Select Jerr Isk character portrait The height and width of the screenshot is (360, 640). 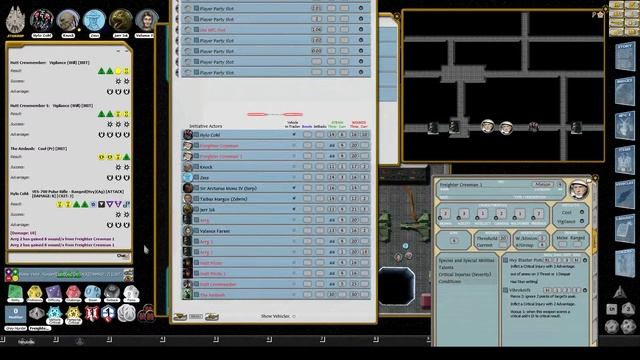coord(121,20)
